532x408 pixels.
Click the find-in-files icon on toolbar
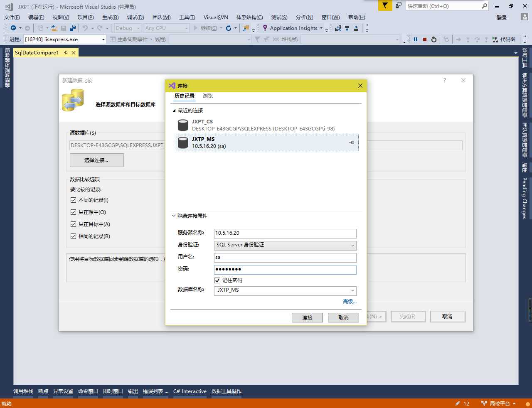[x=246, y=28]
